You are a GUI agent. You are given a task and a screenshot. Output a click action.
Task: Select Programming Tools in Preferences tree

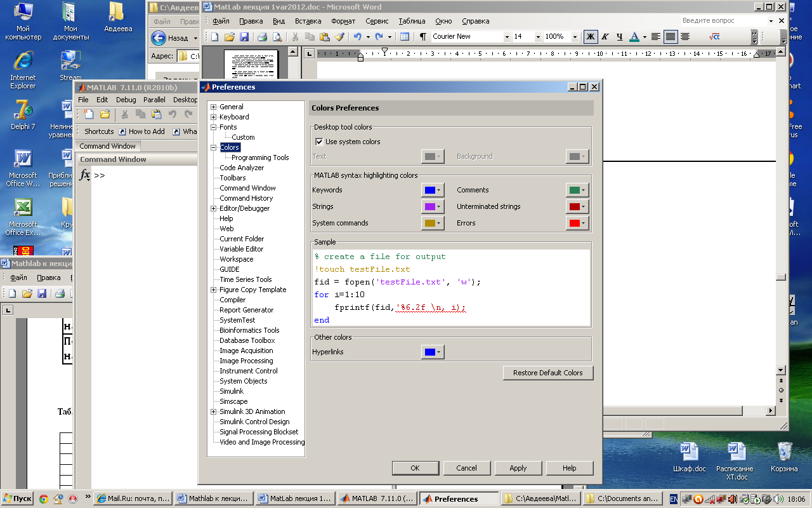(260, 157)
